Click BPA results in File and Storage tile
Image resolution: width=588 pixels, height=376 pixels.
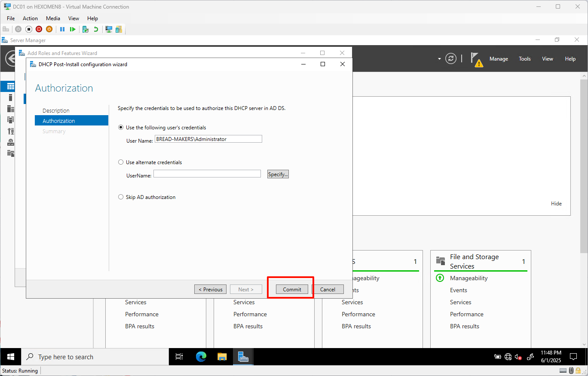465,326
